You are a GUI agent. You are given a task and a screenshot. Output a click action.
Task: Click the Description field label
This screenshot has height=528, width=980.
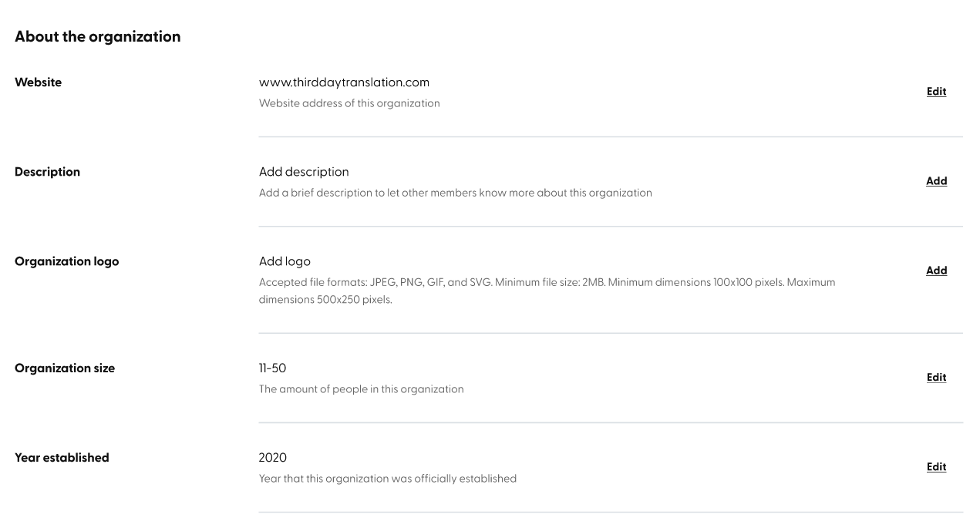pyautogui.click(x=47, y=172)
